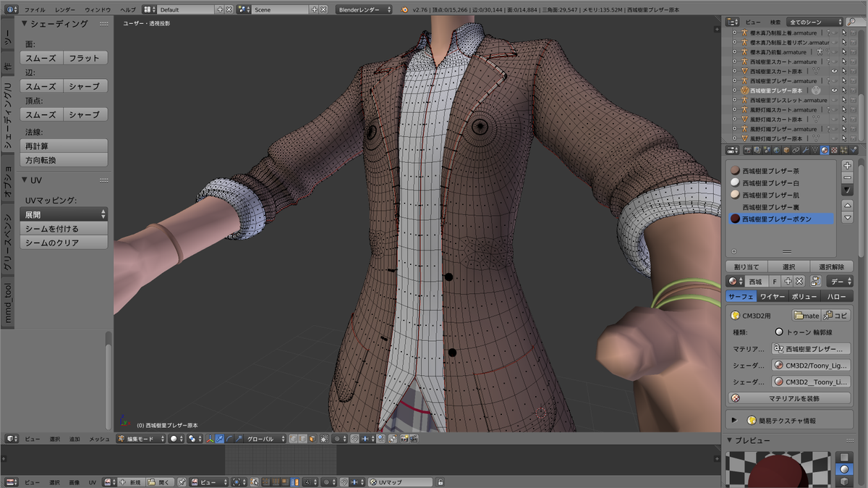Open the Render properties tab icon
The height and width of the screenshot is (488, 868).
pyautogui.click(x=748, y=150)
